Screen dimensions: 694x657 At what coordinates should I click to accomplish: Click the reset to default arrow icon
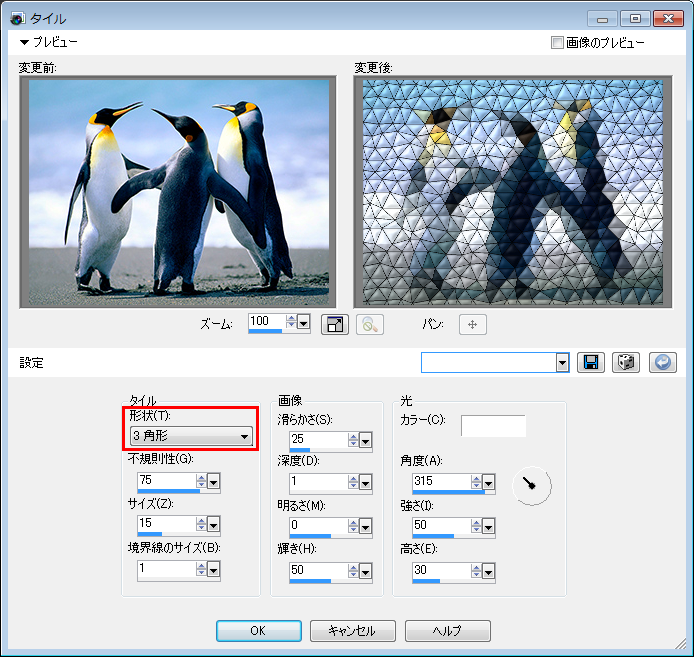point(663,363)
